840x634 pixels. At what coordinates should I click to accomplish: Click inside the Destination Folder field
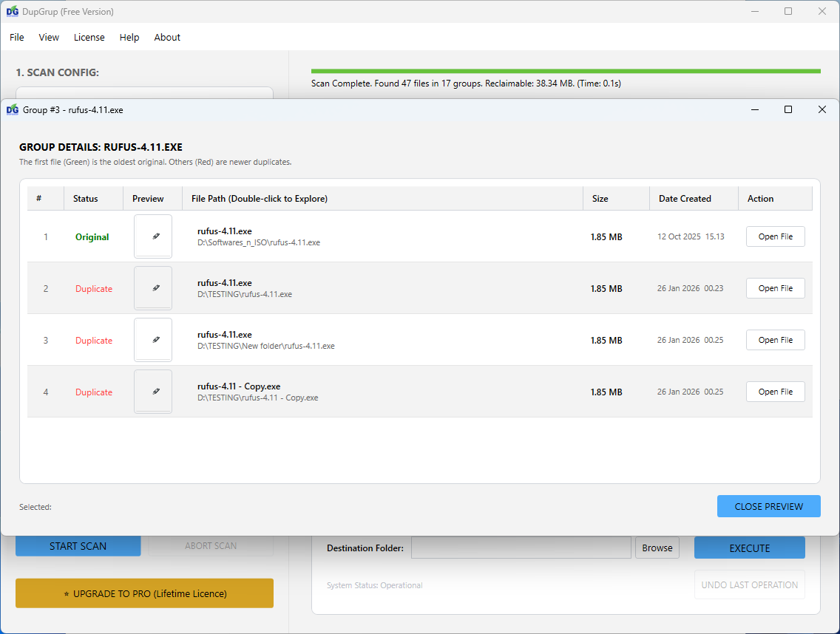[521, 548]
